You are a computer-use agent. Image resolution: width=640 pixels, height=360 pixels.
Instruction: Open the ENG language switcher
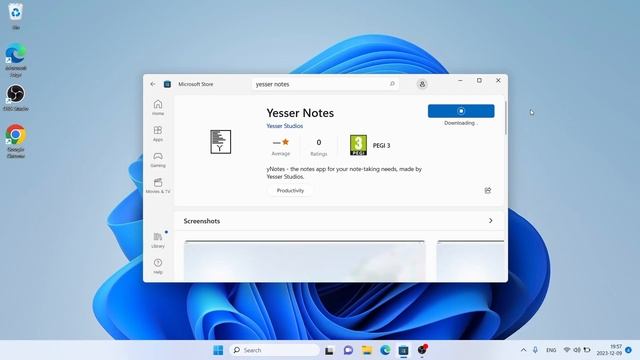point(551,350)
